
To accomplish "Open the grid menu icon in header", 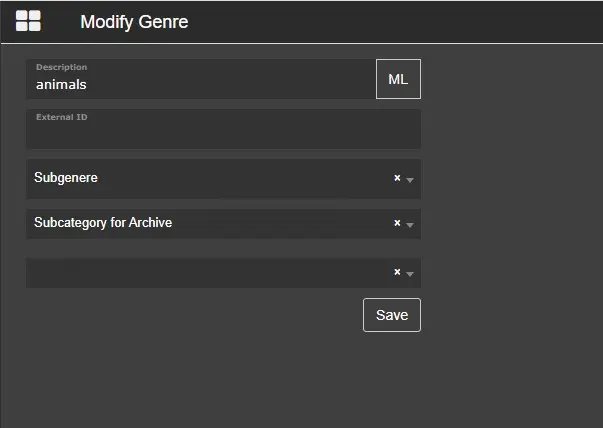I will click(x=28, y=22).
